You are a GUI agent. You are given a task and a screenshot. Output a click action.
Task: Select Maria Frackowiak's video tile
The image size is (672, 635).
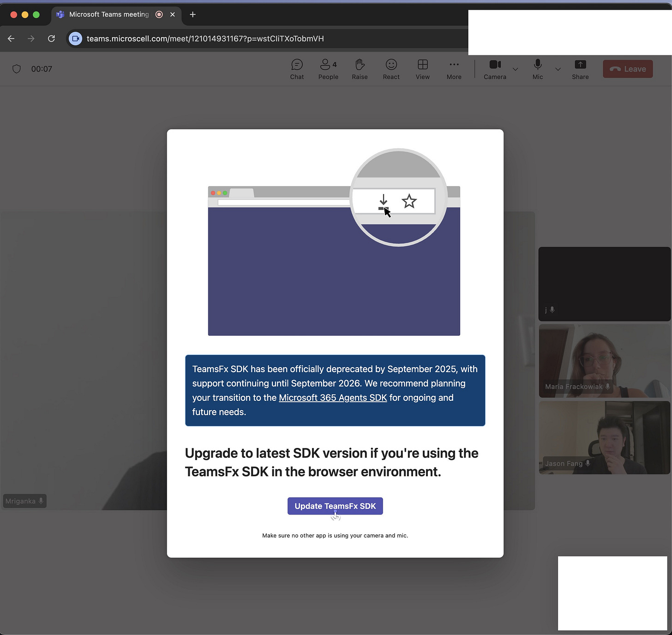[x=604, y=361]
